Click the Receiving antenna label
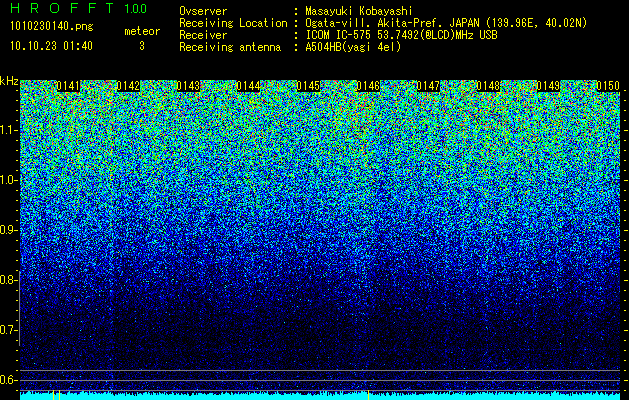629x400 pixels. 230,47
